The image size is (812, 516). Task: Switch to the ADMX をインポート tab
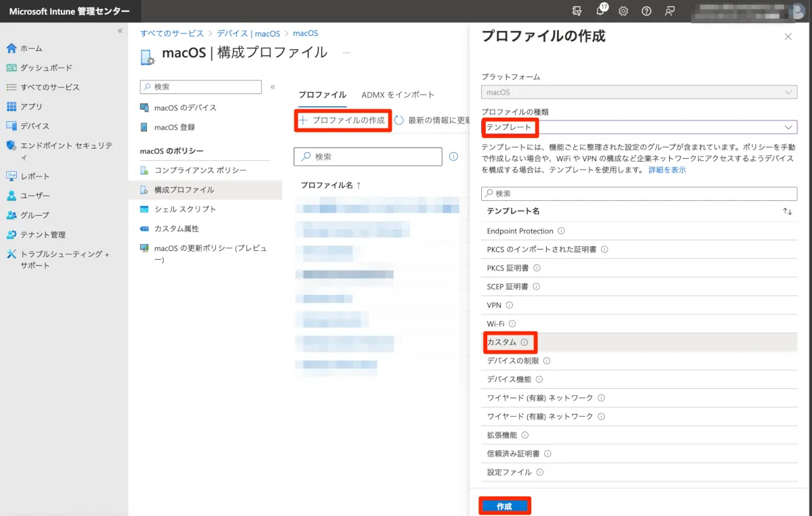(x=398, y=95)
